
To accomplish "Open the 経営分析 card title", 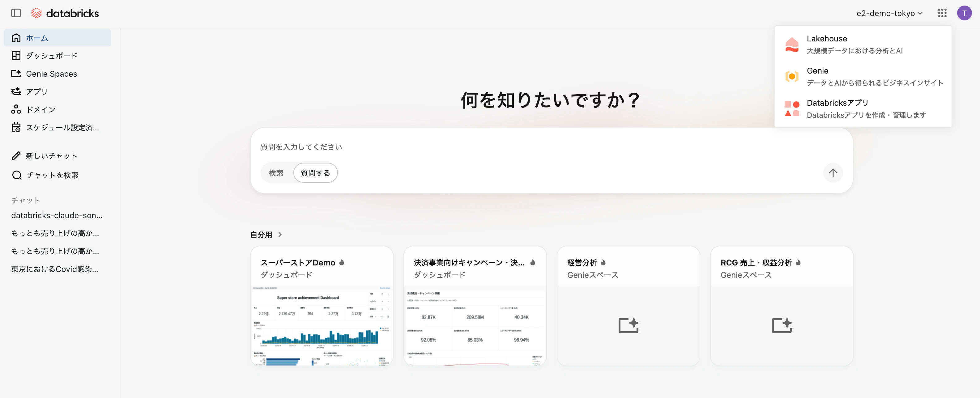I will [x=582, y=262].
